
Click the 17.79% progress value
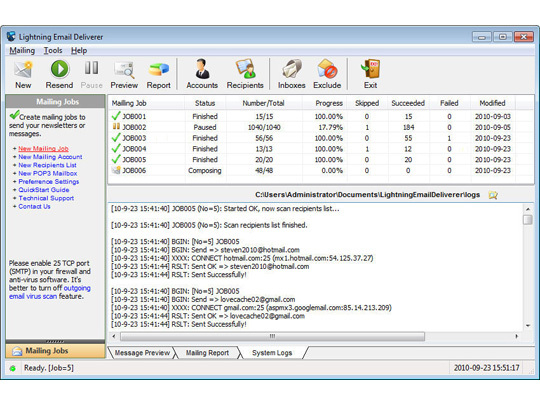tap(331, 127)
